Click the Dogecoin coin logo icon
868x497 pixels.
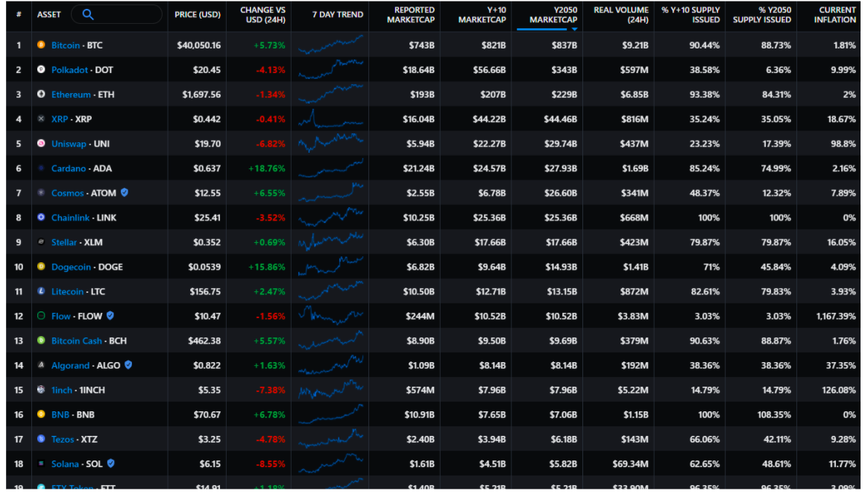coord(41,267)
